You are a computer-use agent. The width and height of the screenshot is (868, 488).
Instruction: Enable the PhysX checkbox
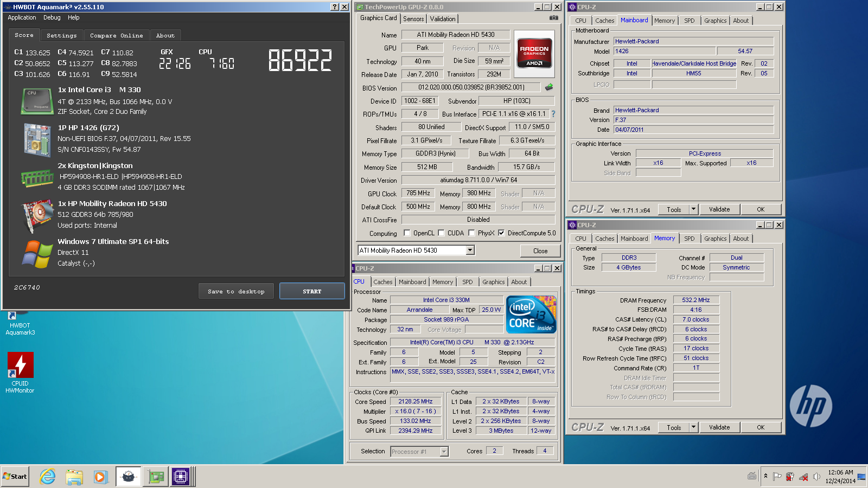[x=472, y=233]
